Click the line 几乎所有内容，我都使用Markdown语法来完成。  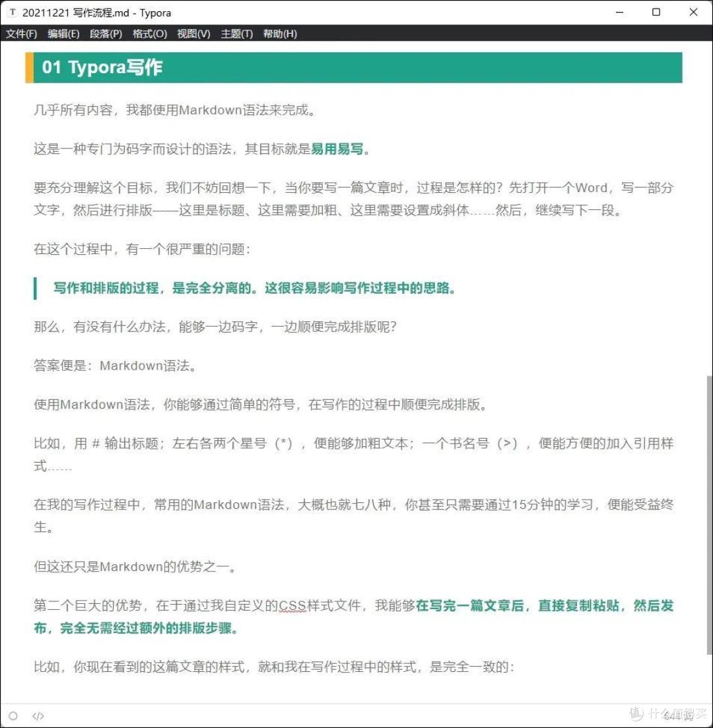175,110
